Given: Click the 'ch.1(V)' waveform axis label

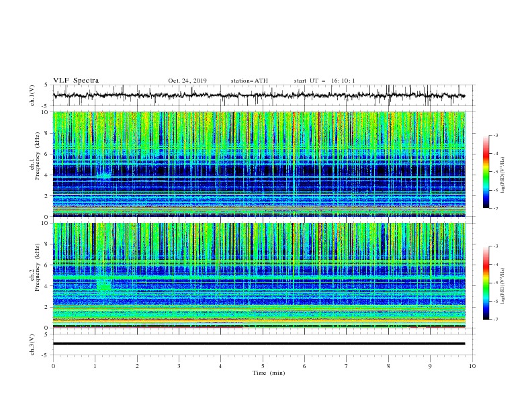Looking at the screenshot, I should pos(32,95).
